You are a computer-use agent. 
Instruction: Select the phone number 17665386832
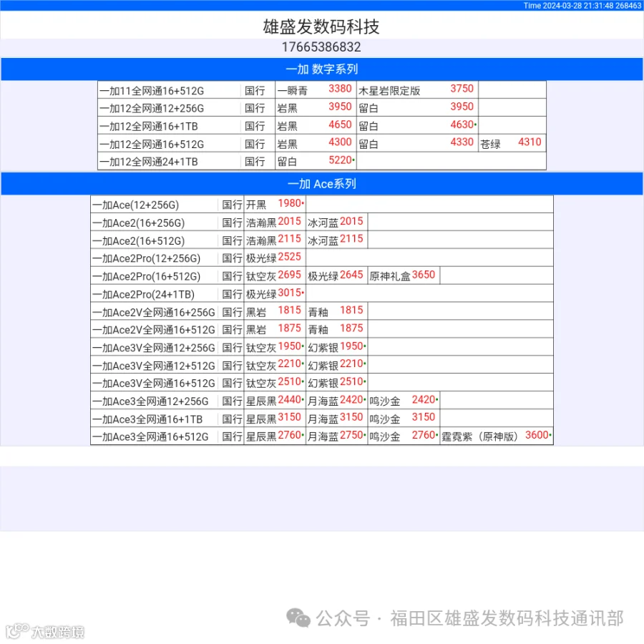coord(321,47)
